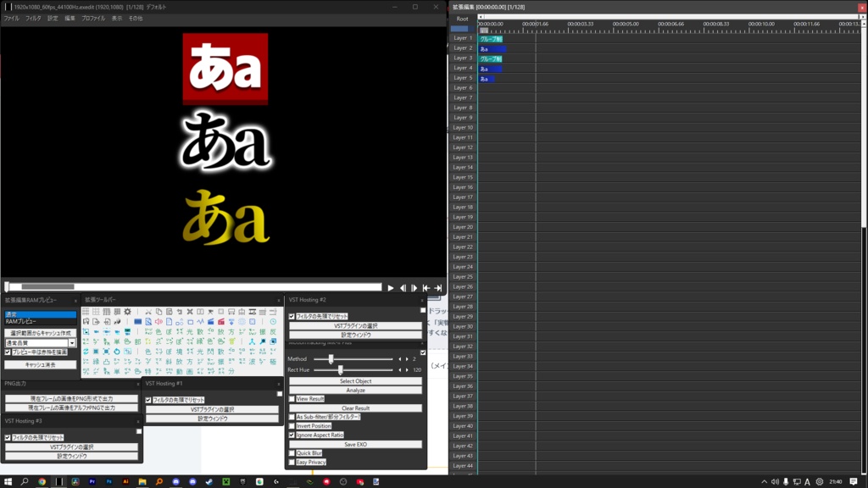The height and width of the screenshot is (488, 868).
Task: Click the waveform icon in 拡張ツールバー
Action: pos(200,321)
